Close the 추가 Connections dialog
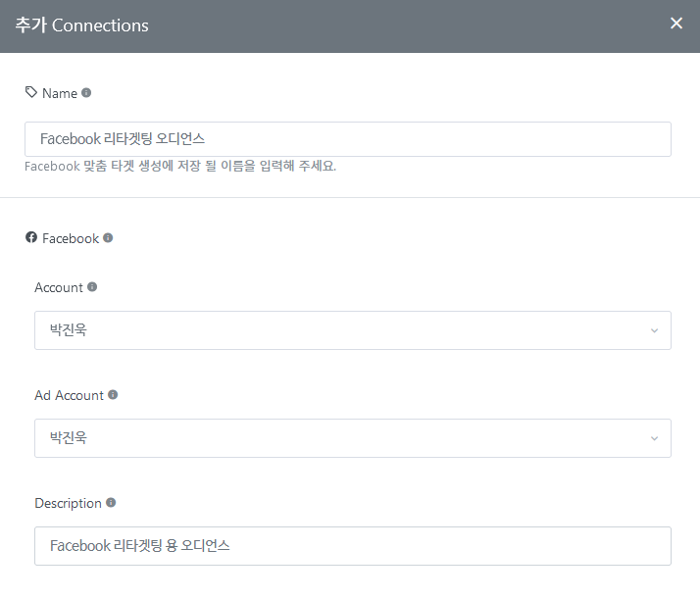This screenshot has height=599, width=700. pos(676,24)
